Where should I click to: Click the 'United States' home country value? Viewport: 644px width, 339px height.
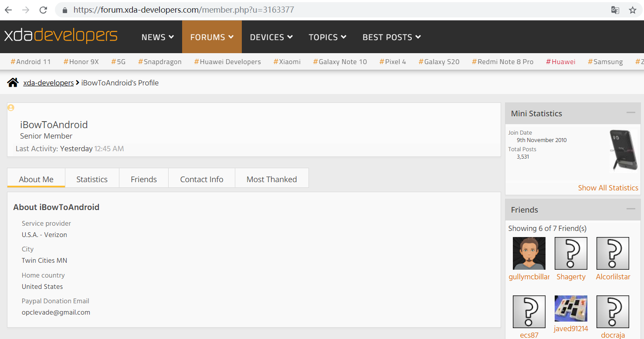42,286
